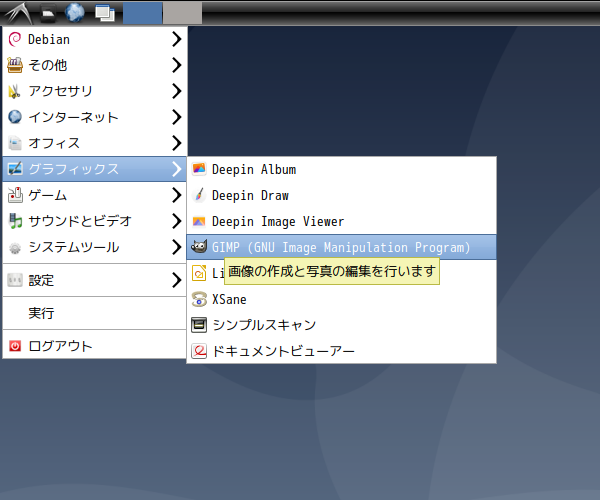Collapse the グラフィックス submenu arrow
The image size is (600, 500).
pos(176,169)
